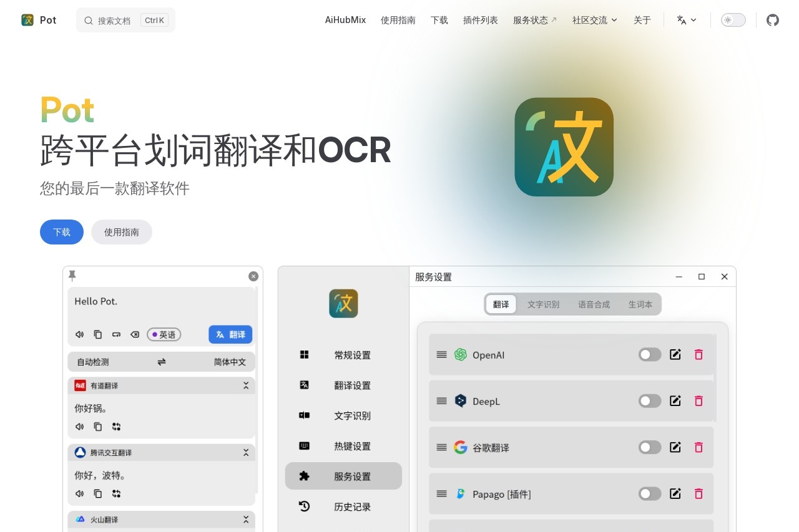Delete the Papago plugin service
Viewport: 799px width, 532px height.
click(x=699, y=493)
